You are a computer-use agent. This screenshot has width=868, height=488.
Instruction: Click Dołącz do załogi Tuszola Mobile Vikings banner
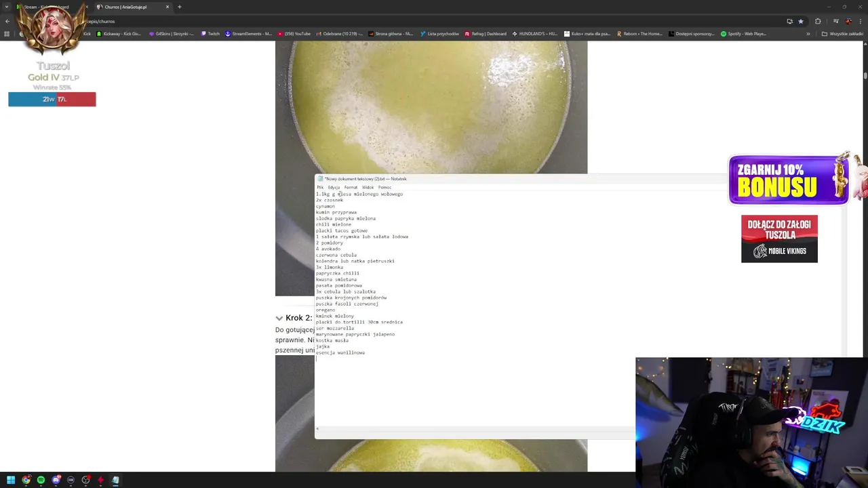(779, 239)
